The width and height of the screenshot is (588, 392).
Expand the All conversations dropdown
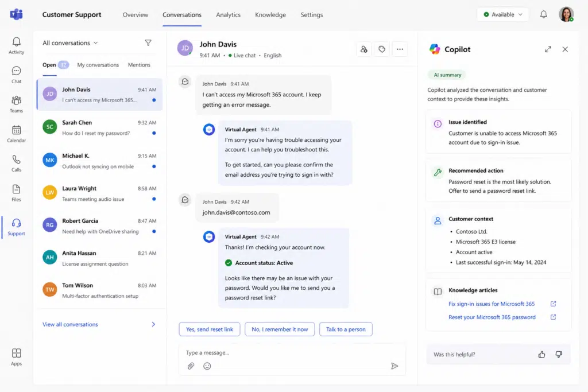tap(70, 42)
